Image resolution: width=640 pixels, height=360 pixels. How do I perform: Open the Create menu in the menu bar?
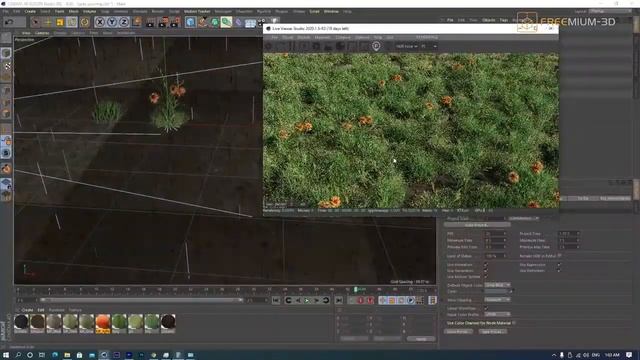click(x=30, y=11)
